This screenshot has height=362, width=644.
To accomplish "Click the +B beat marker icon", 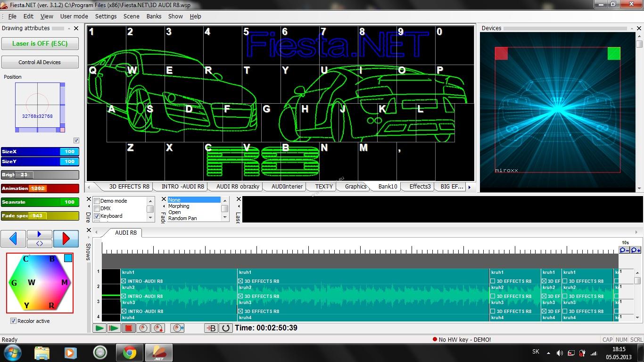I will 211,328.
